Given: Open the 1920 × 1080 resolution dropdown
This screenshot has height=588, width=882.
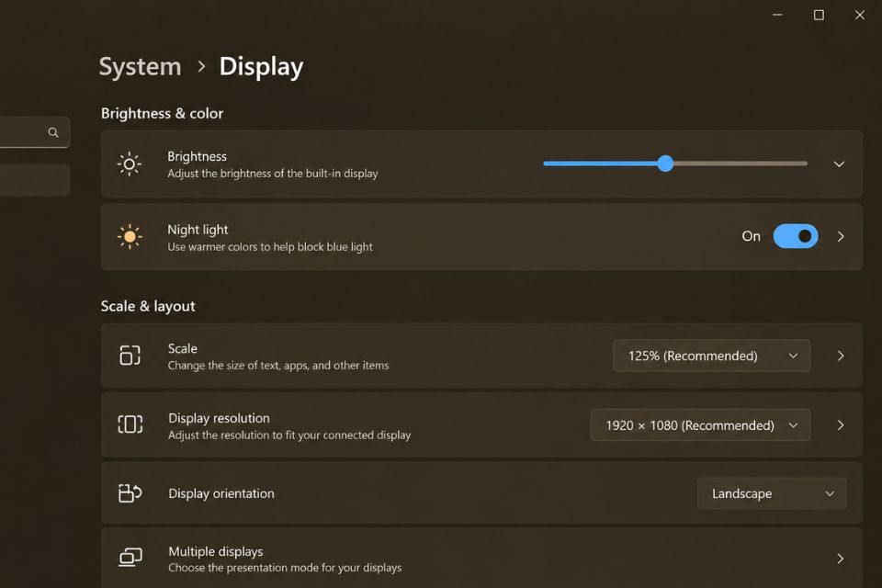Looking at the screenshot, I should pos(700,424).
